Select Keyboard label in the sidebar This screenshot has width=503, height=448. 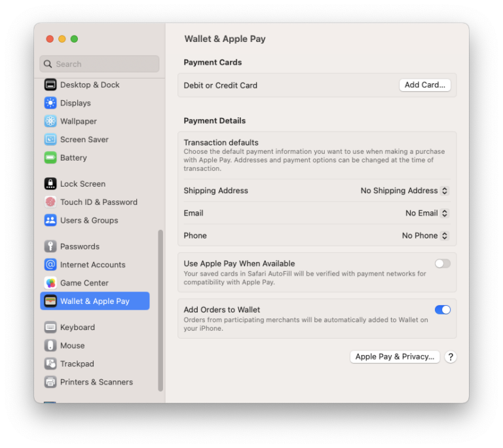(78, 327)
